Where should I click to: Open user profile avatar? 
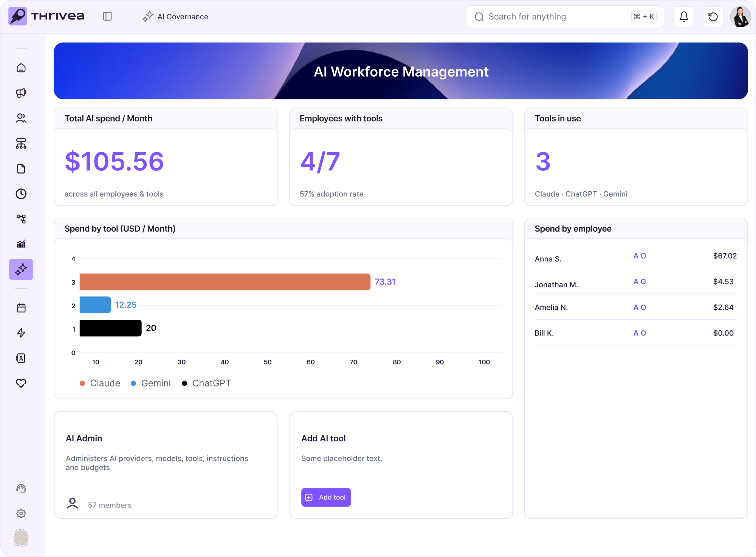pos(740,17)
